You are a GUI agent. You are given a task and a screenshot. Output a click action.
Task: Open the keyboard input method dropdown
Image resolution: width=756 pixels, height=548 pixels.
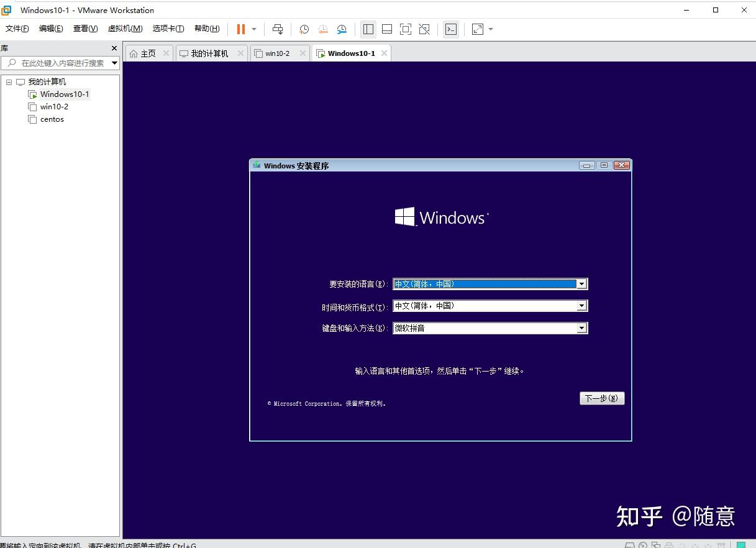click(581, 328)
